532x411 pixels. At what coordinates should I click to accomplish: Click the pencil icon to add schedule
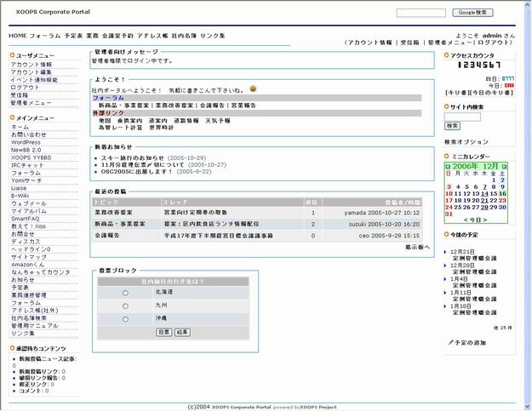pos(450,341)
